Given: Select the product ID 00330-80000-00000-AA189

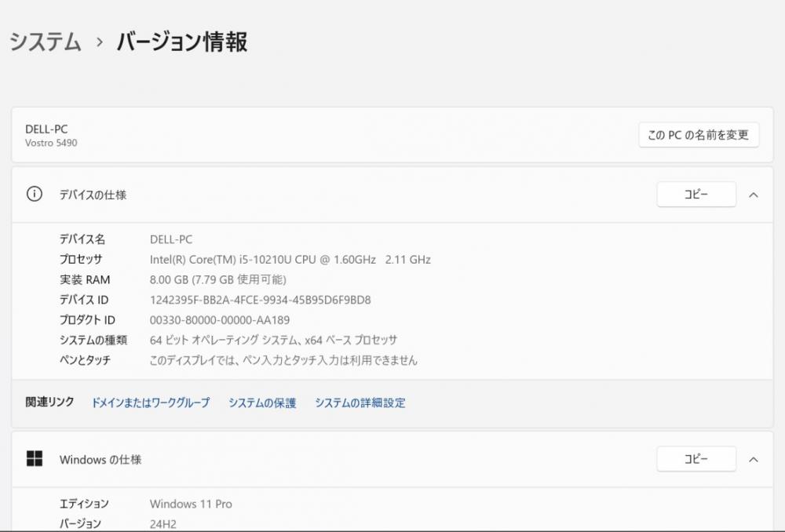Looking at the screenshot, I should (220, 320).
